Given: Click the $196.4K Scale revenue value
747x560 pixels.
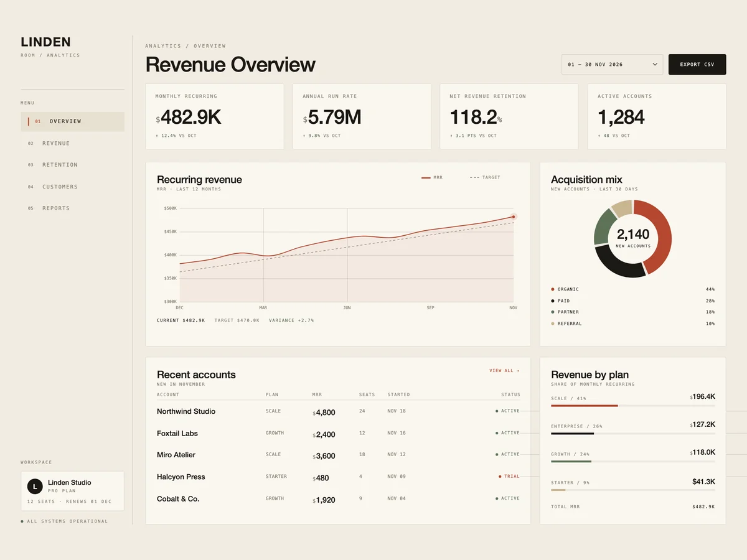Looking at the screenshot, I should tap(702, 396).
